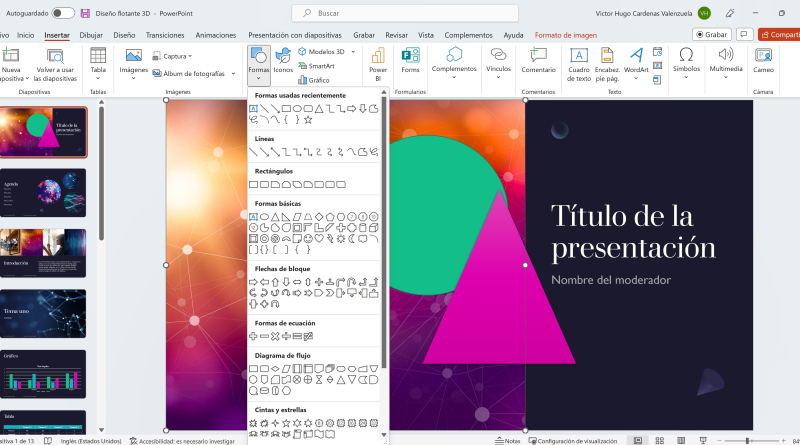Open the Vínculos dropdown
The width and height of the screenshot is (800, 445).
[498, 63]
